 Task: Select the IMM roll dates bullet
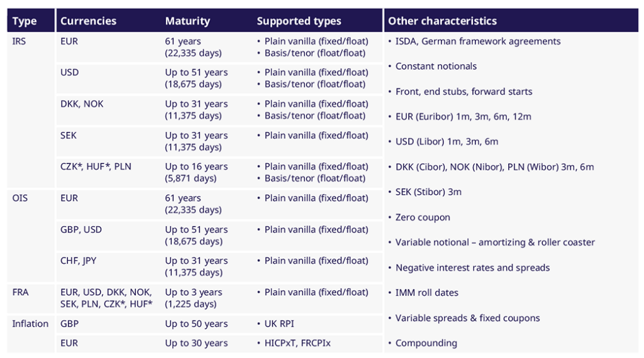427,293
